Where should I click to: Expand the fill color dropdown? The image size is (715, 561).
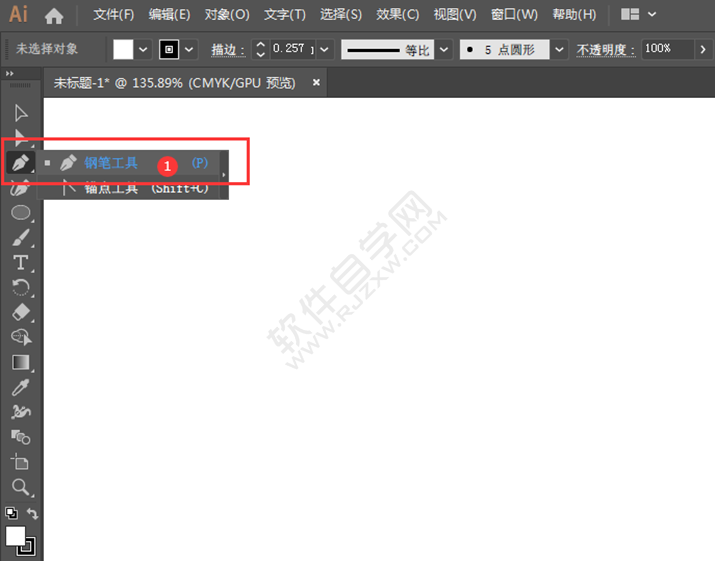143,49
